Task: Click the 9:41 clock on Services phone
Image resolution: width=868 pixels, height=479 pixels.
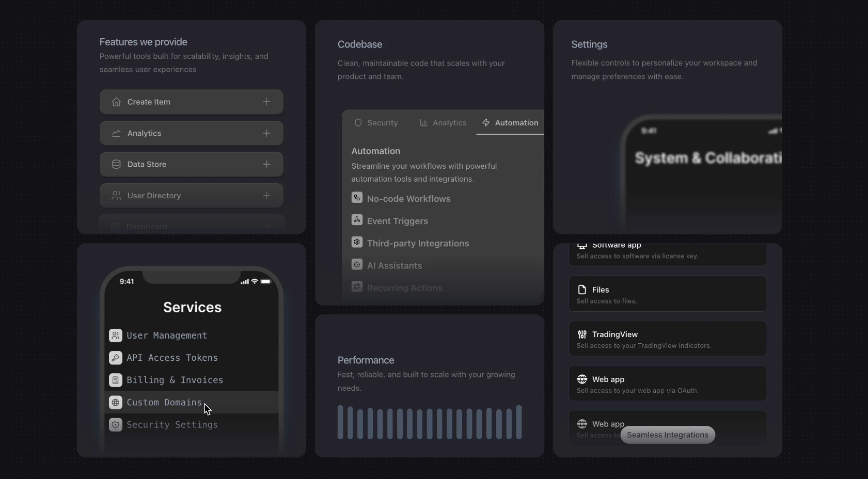Action: click(127, 281)
